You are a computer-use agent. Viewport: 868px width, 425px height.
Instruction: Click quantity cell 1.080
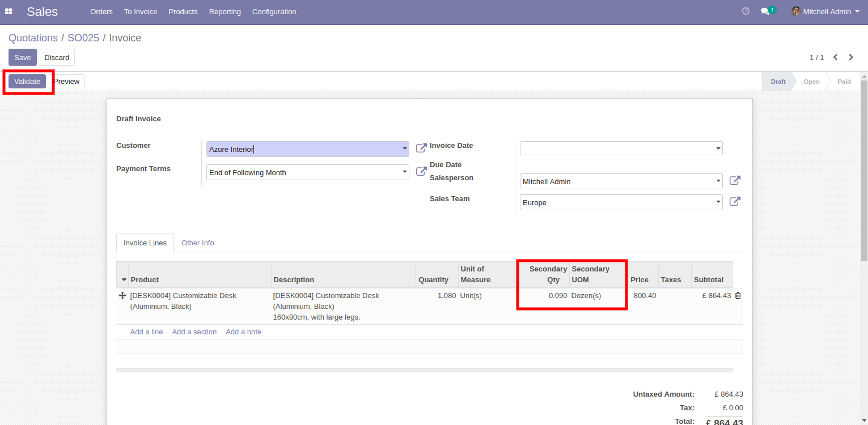(x=447, y=295)
